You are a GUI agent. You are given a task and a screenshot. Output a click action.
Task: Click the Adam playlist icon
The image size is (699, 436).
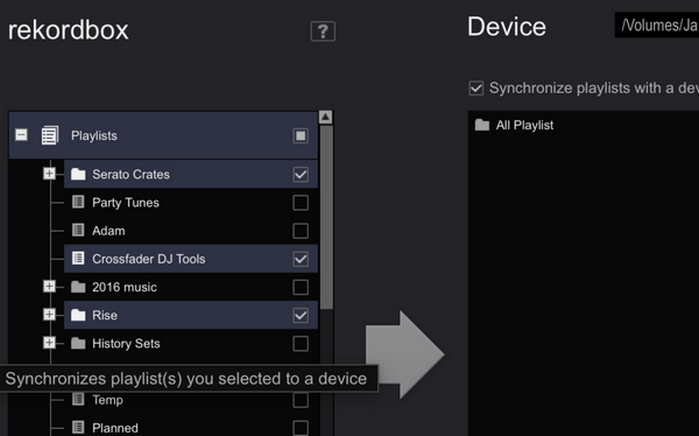78,230
